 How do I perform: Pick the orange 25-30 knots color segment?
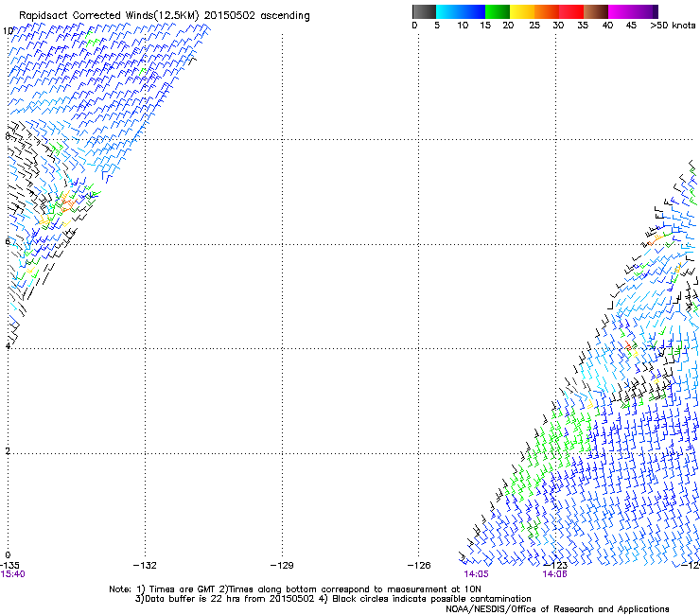coord(547,11)
